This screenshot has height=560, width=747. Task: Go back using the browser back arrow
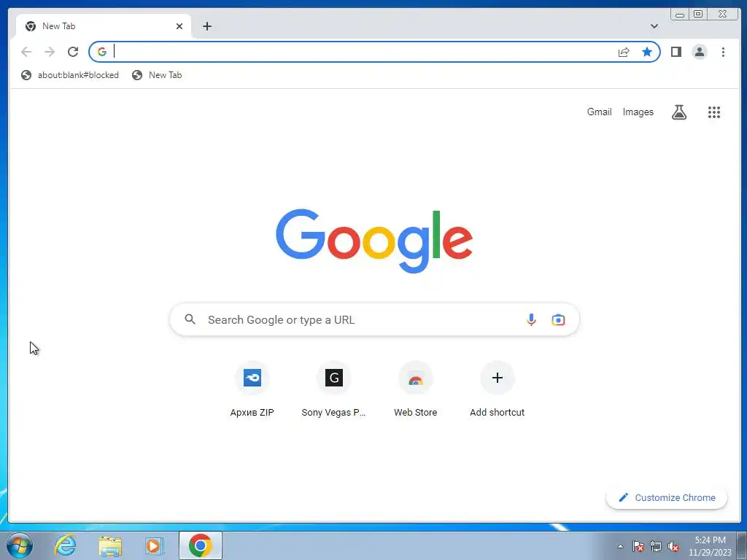pyautogui.click(x=26, y=52)
